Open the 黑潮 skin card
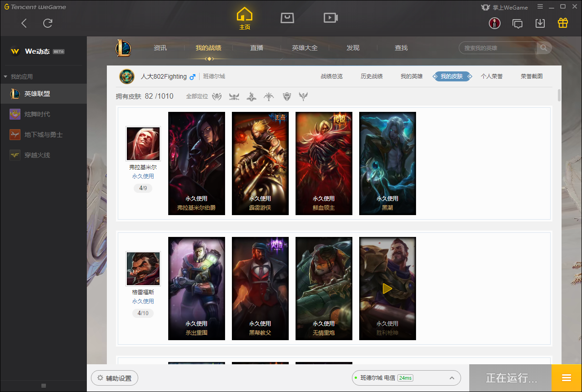The width and height of the screenshot is (582, 392). [387, 163]
